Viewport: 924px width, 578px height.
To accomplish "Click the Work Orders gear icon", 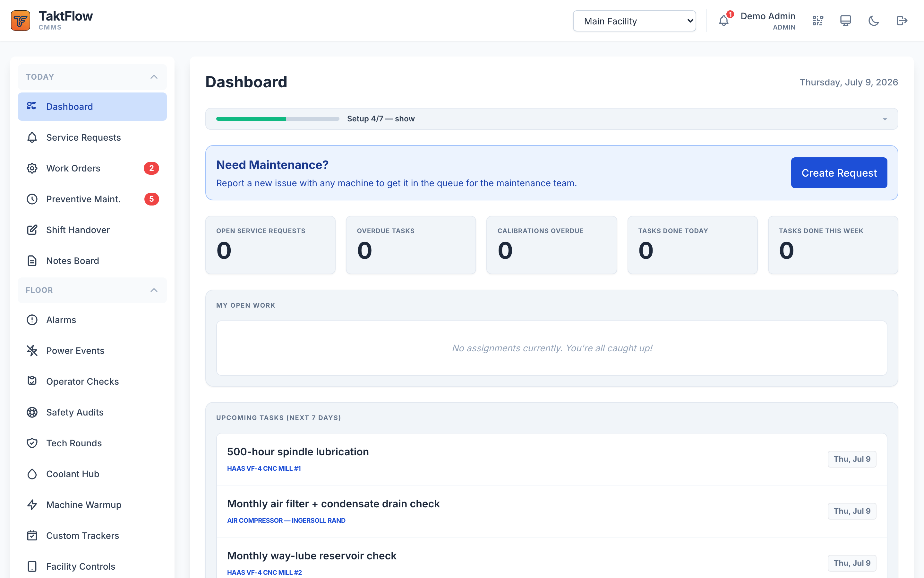I will tap(32, 168).
